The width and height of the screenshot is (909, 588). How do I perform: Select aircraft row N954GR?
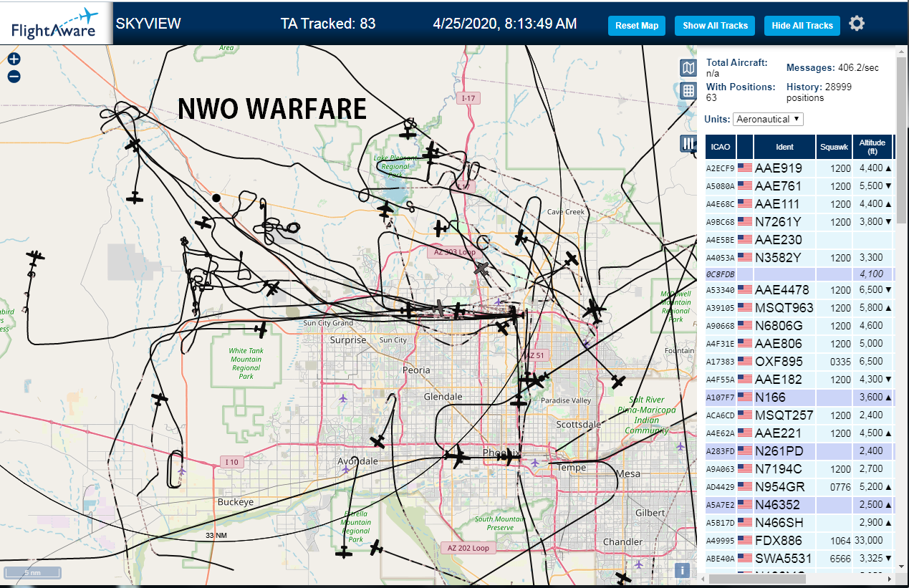click(x=799, y=487)
